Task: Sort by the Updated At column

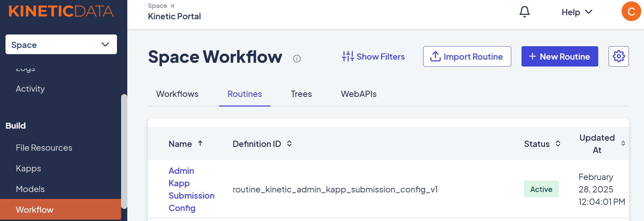Action: point(602,144)
